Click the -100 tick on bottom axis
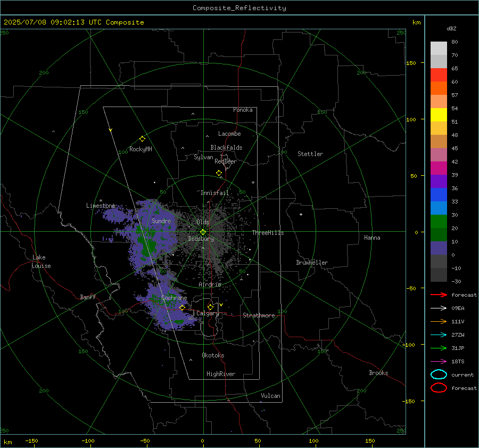Viewport: 479px width, 448px height. click(88, 441)
